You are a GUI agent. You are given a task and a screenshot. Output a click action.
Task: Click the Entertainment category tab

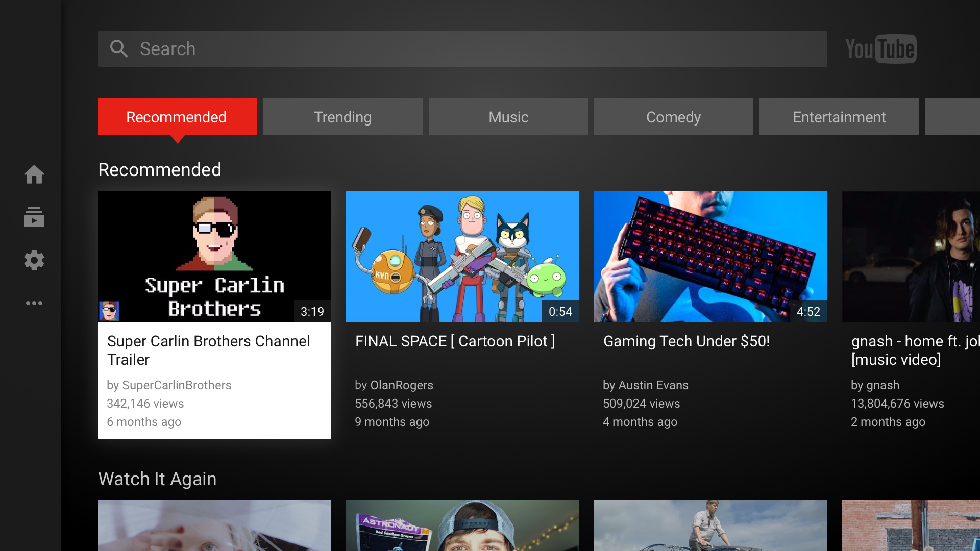click(x=839, y=117)
